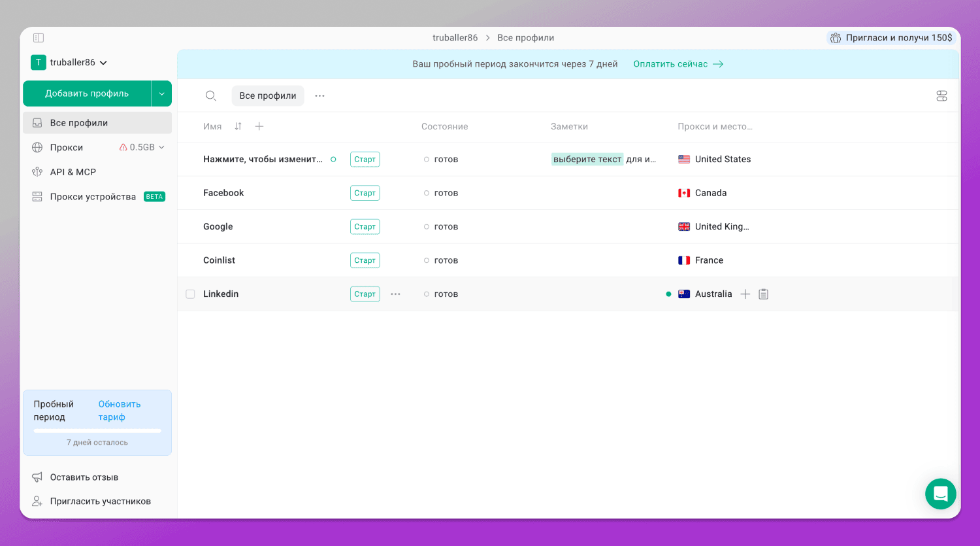The image size is (980, 546).
Task: Click the France flag icon
Action: 684,260
